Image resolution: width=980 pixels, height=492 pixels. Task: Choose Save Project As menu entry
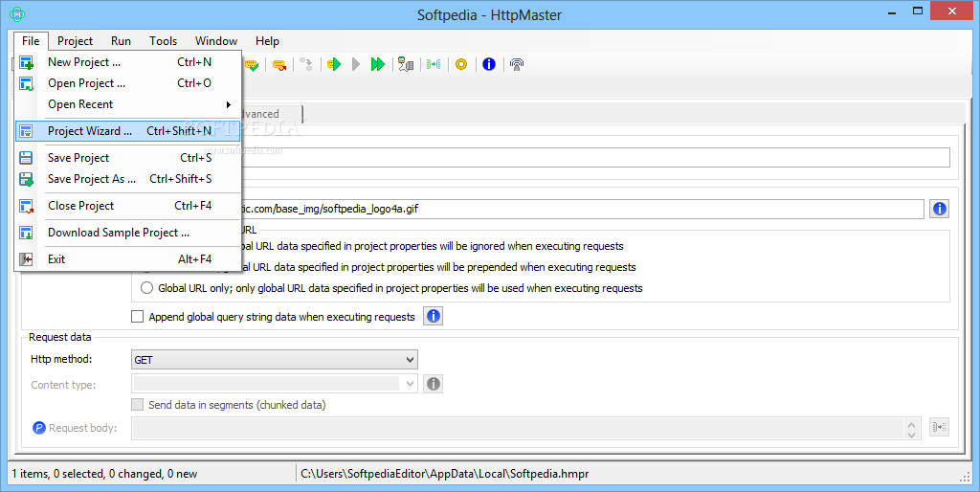point(128,179)
